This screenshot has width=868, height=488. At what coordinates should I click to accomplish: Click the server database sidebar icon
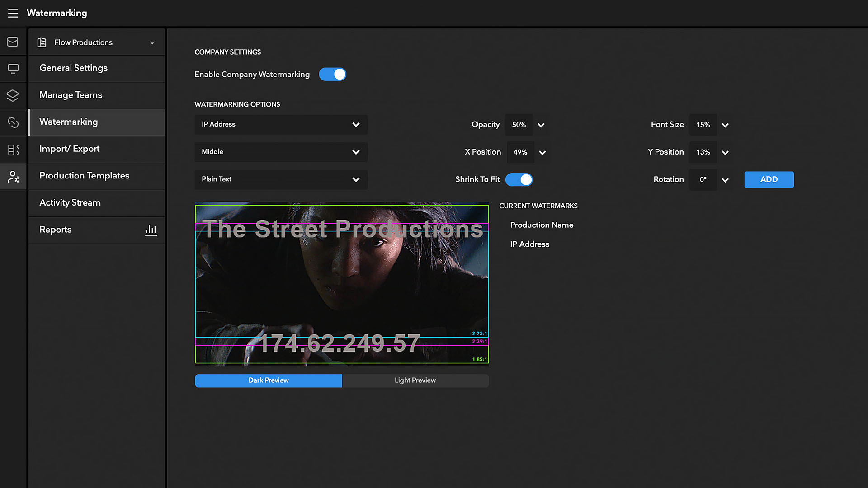(13, 150)
